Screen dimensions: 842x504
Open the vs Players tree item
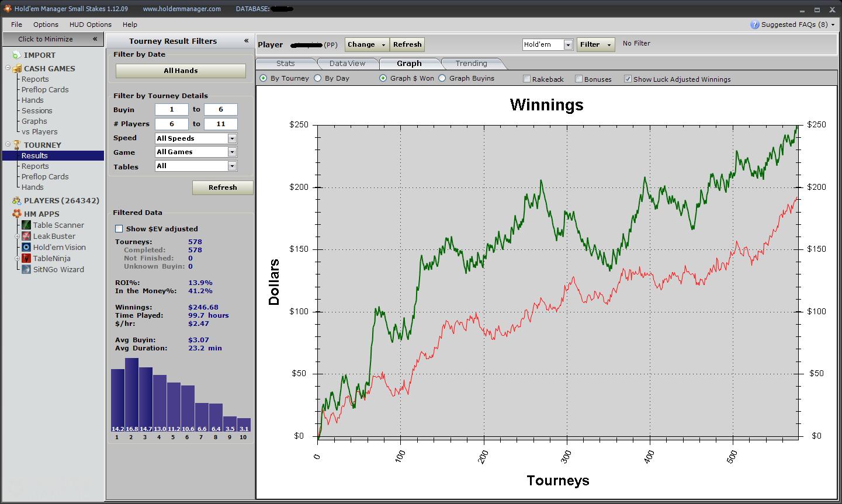click(39, 132)
